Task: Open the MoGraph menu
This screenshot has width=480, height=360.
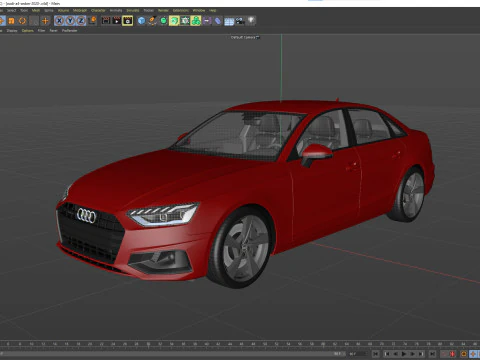Action: 80,10
